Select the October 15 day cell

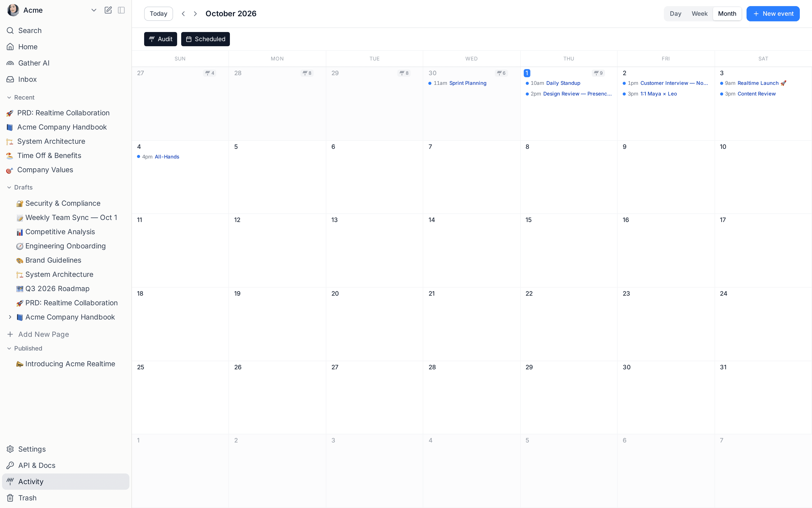tap(569, 250)
